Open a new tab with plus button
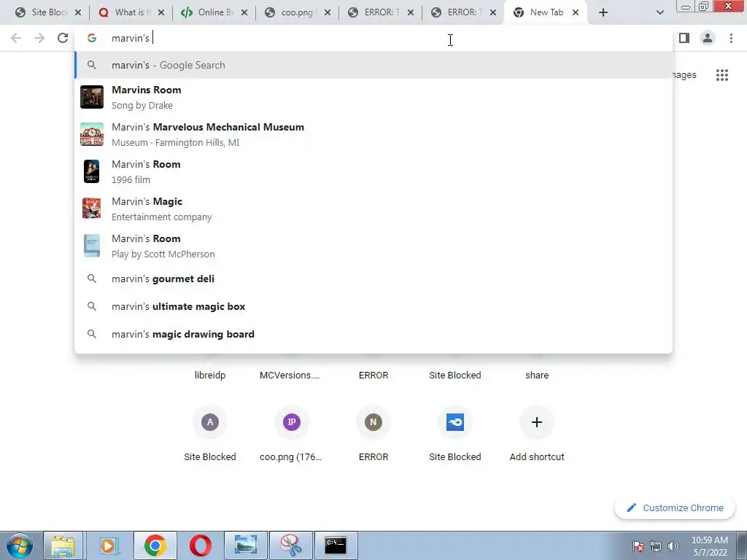 (x=603, y=12)
